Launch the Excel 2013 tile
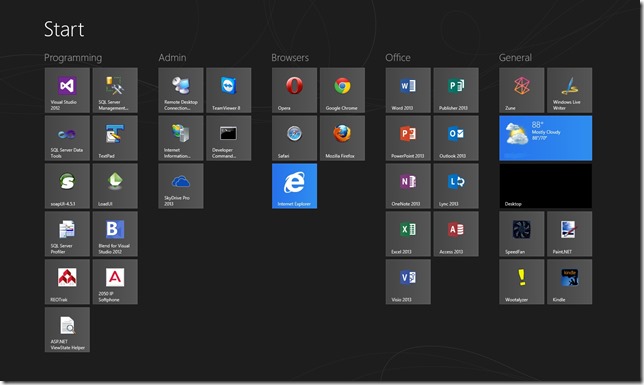This screenshot has height=385, width=644. pos(408,234)
